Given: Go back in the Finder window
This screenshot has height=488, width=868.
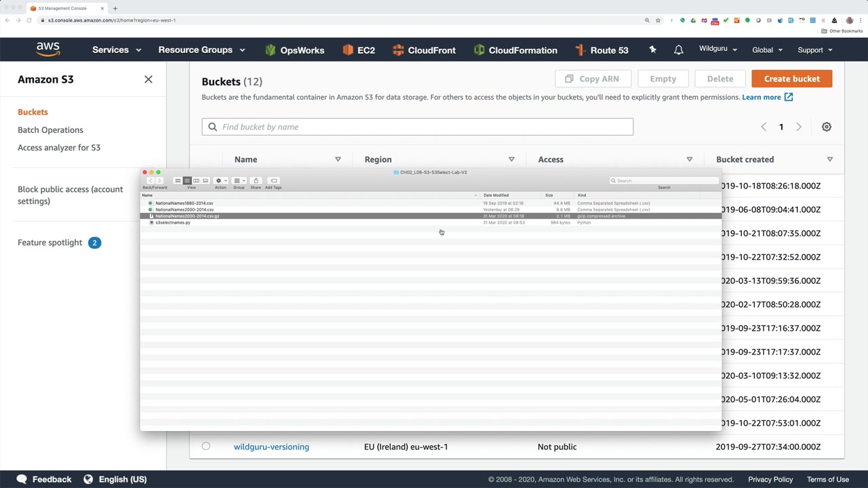Looking at the screenshot, I should [150, 181].
